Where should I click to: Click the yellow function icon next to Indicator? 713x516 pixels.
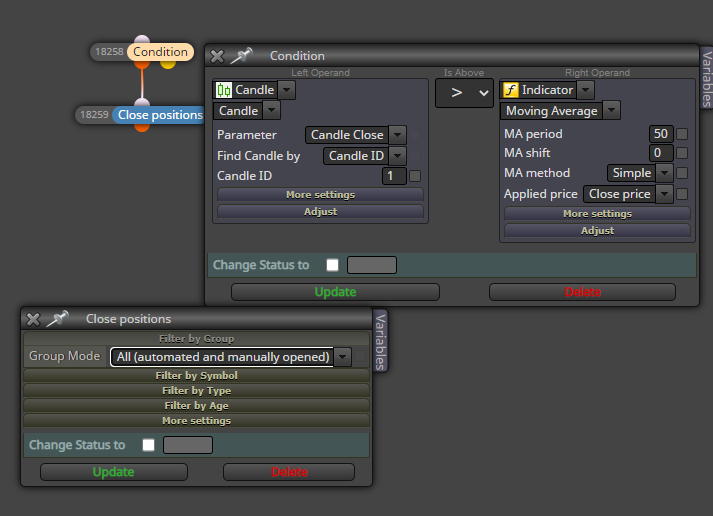(x=511, y=90)
